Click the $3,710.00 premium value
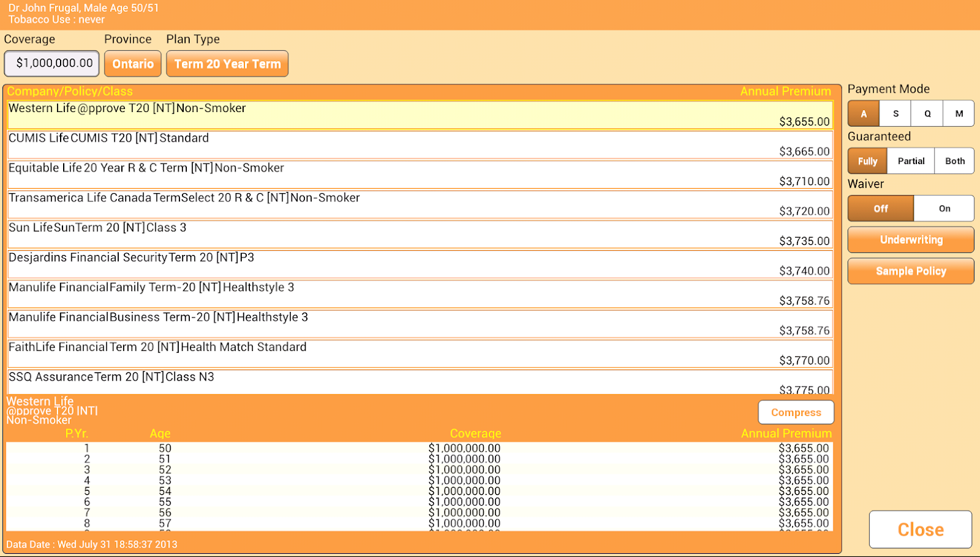This screenshot has width=980, height=557. pos(804,181)
